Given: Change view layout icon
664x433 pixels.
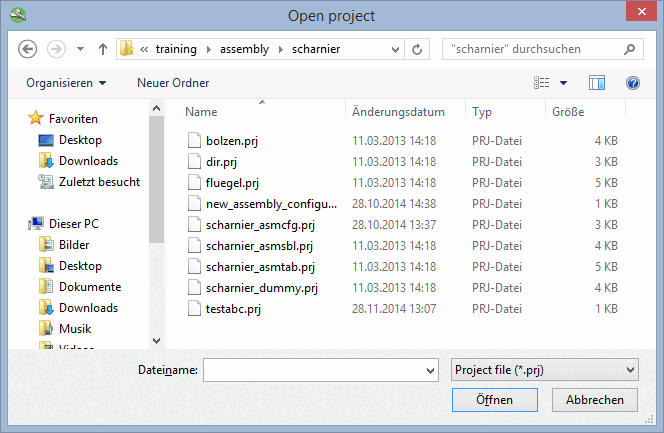Looking at the screenshot, I should tap(543, 83).
